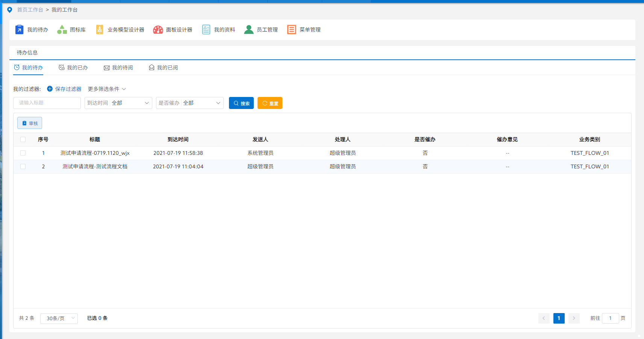Click the 发送人 column header
The image size is (644, 339).
[261, 139]
